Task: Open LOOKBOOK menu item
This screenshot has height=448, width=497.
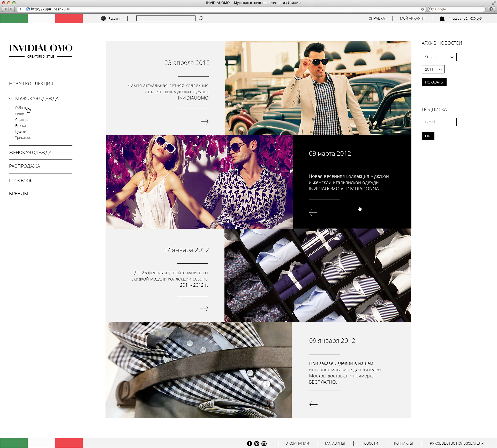Action: (x=21, y=181)
